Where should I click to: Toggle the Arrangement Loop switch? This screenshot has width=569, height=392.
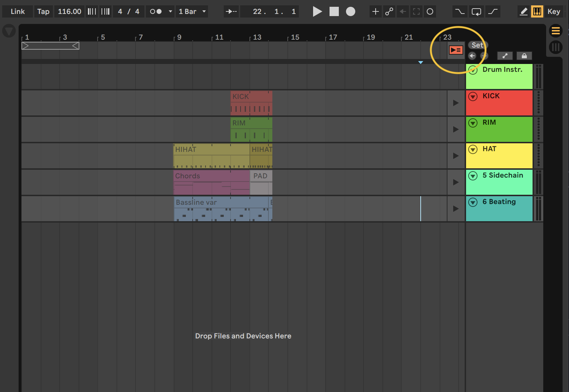(x=476, y=11)
